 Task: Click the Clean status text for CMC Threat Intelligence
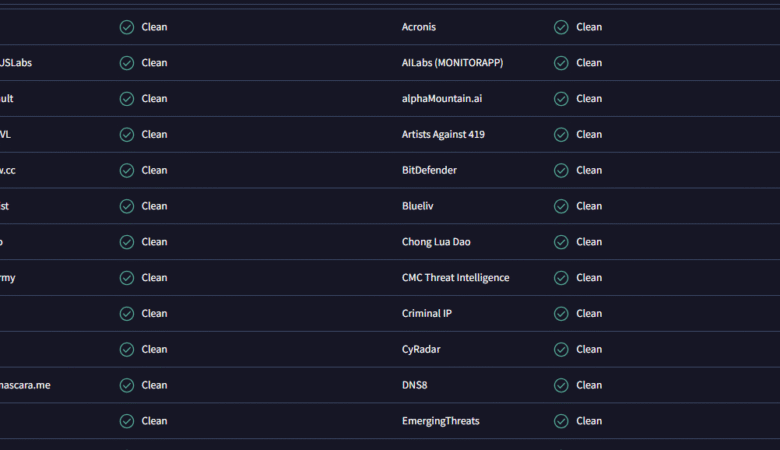click(x=589, y=278)
